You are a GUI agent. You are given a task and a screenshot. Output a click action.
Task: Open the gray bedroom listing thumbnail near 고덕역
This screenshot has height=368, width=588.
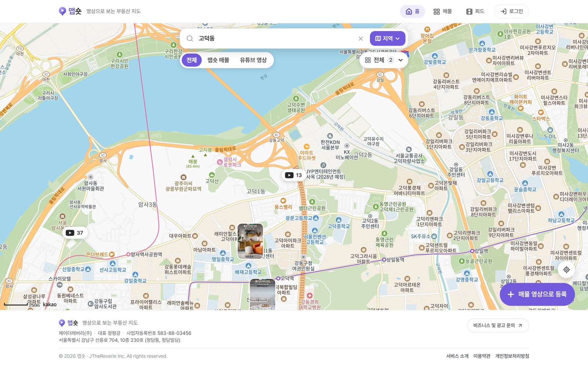[262, 294]
